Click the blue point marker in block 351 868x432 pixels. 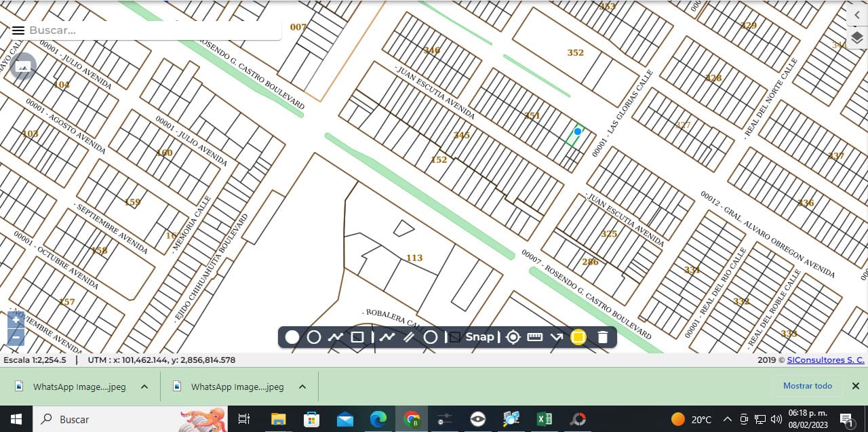pyautogui.click(x=578, y=132)
